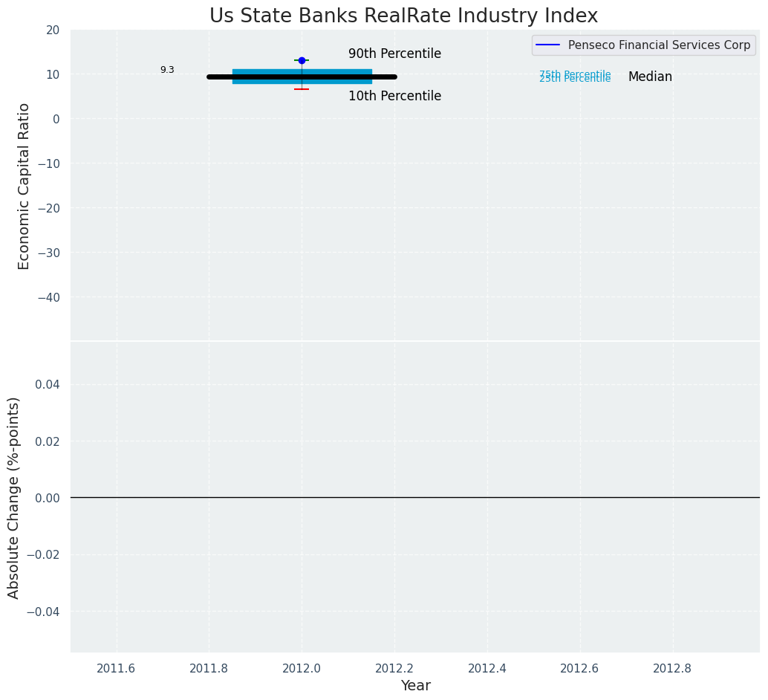Screen dimensions: 768x700
Task: Click the −40 tick on the upper y-axis
Action: point(46,297)
